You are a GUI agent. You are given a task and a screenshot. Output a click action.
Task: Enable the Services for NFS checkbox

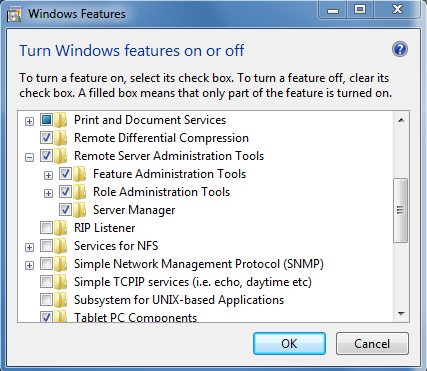point(46,245)
